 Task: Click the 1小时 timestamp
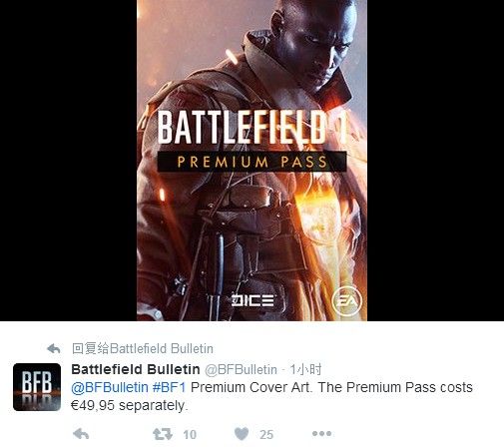[x=305, y=369]
